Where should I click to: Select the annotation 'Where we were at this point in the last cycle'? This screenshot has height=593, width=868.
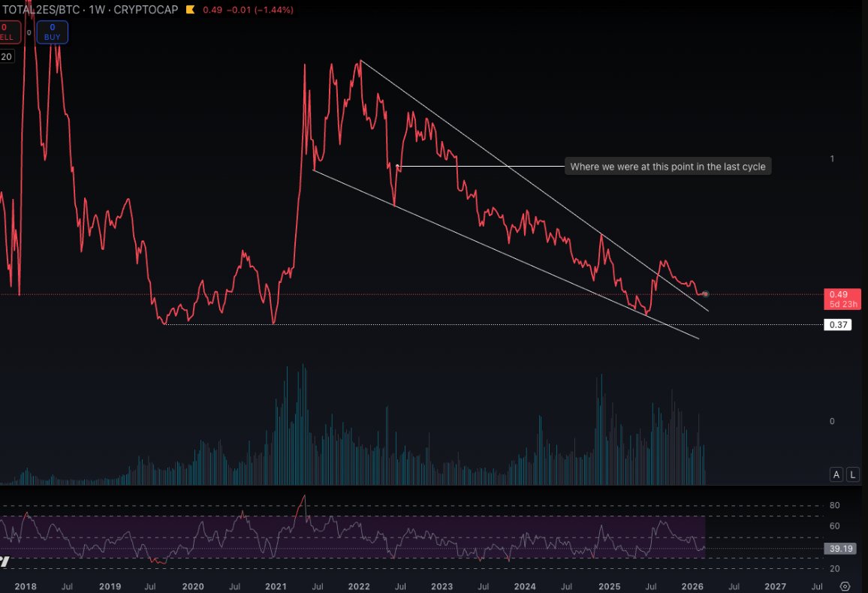click(x=668, y=167)
